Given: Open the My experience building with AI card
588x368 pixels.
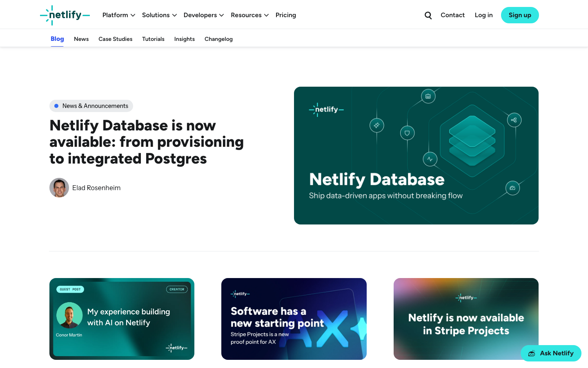Looking at the screenshot, I should tap(122, 319).
